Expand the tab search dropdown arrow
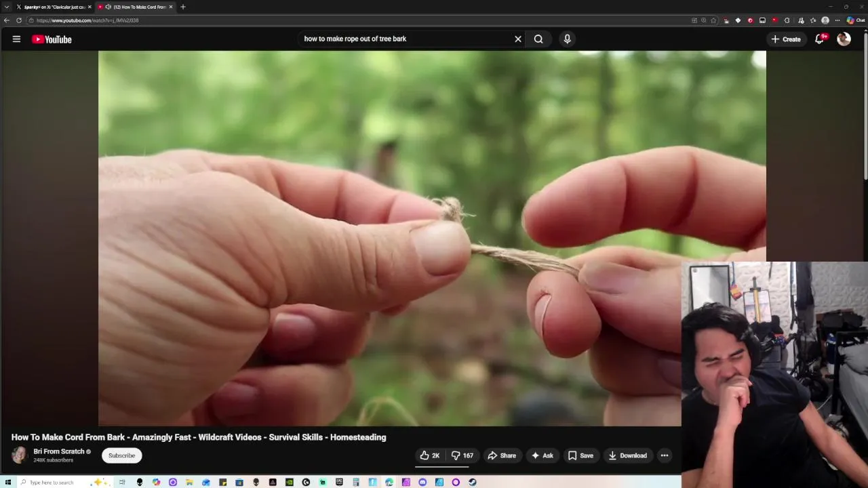Screen dimensions: 868x488 7,7
